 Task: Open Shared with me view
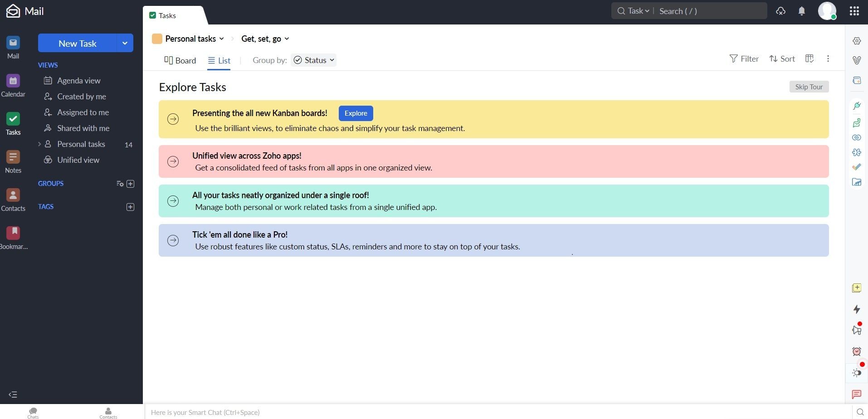tap(83, 128)
